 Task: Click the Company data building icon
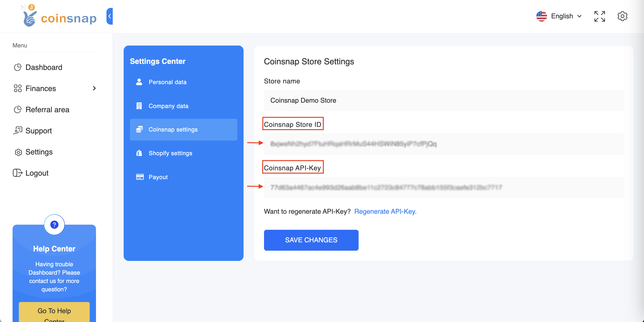pos(139,105)
